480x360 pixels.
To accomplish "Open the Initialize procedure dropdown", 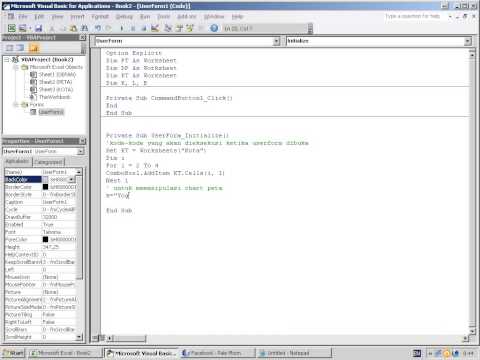I will click(x=468, y=41).
